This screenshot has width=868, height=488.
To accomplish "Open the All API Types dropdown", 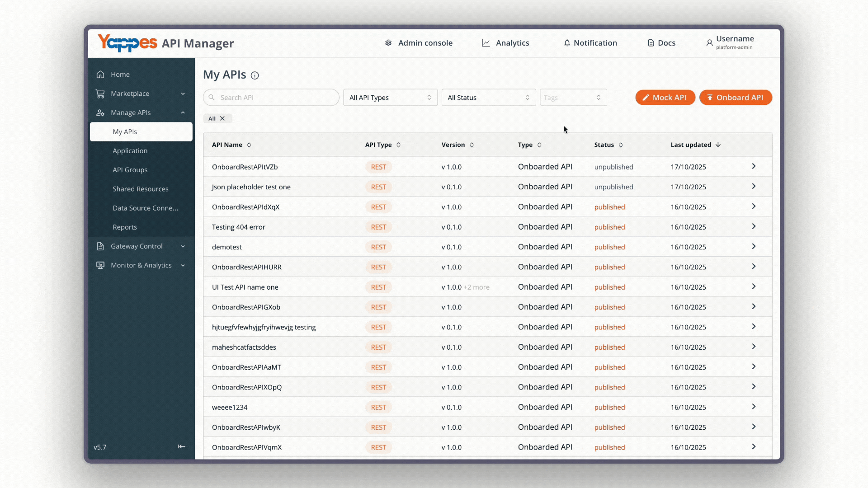I will coord(390,98).
